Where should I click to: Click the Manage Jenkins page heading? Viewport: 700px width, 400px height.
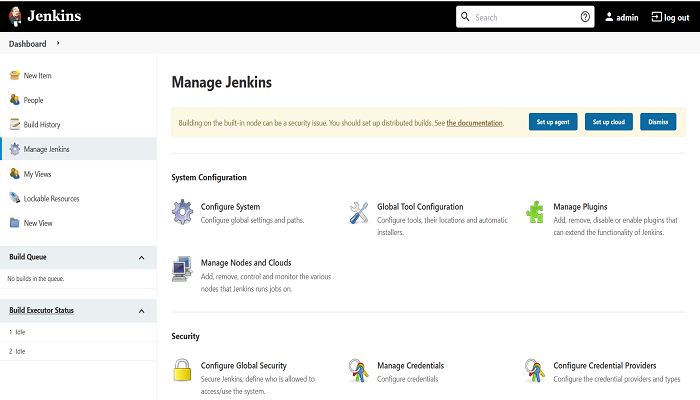pyautogui.click(x=222, y=82)
